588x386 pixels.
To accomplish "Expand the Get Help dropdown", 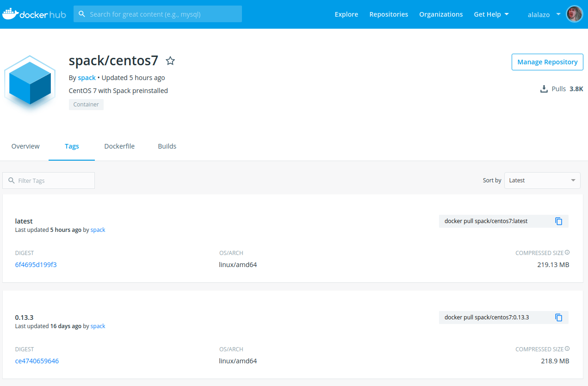I will tap(491, 14).
